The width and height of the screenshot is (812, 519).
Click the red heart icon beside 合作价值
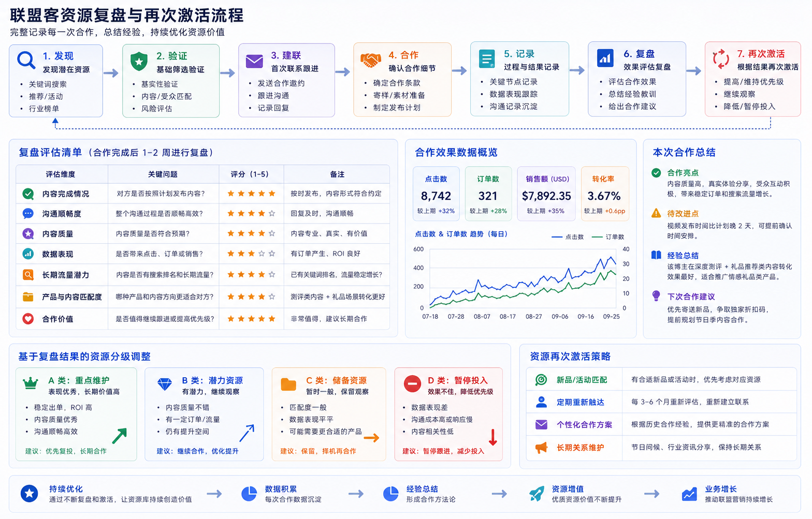point(28,319)
